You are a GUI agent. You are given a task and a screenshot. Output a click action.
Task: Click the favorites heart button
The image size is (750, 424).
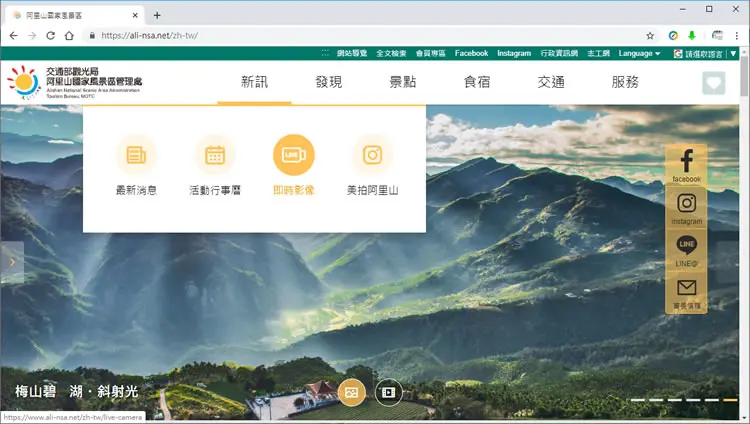pos(714,83)
